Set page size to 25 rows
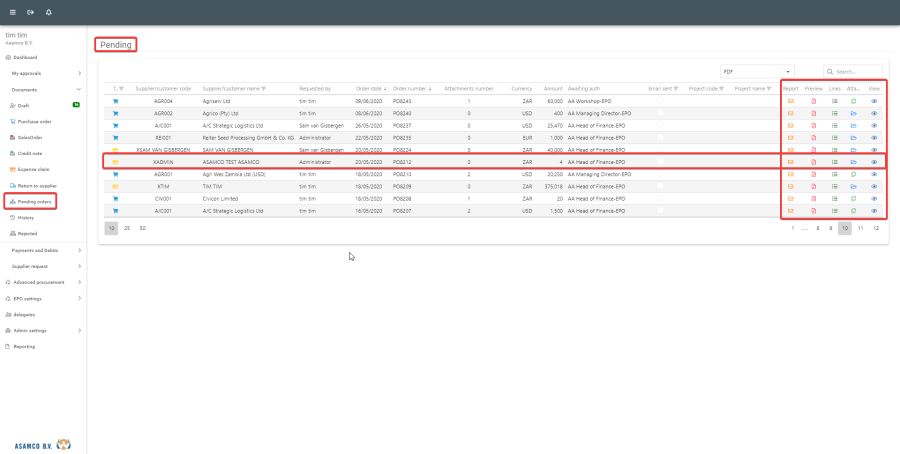This screenshot has height=454, width=900. click(127, 228)
